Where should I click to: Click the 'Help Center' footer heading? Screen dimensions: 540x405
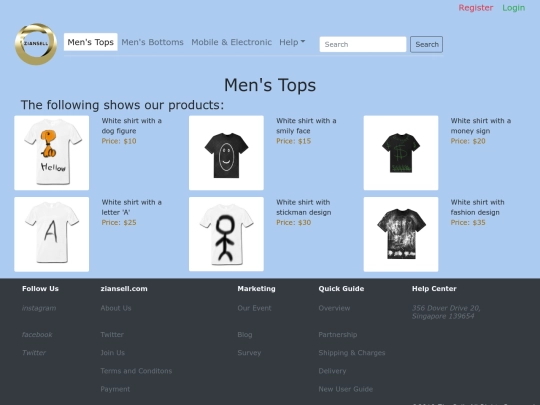click(x=434, y=289)
